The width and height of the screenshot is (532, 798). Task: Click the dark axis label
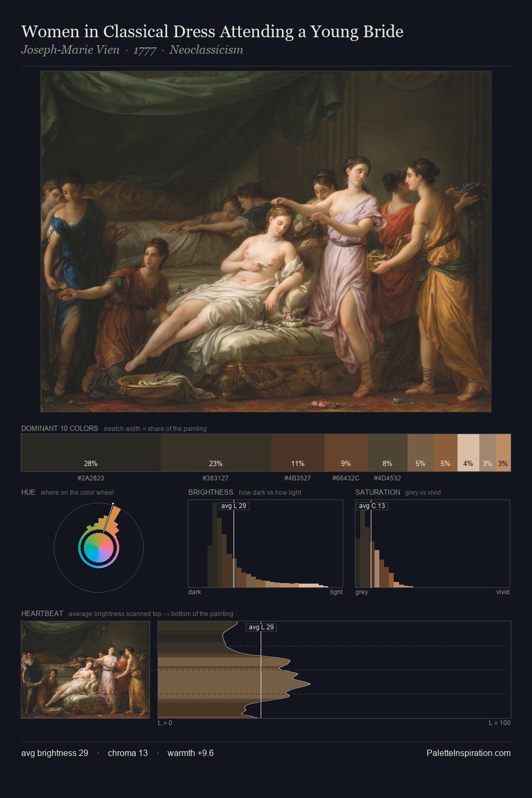pyautogui.click(x=195, y=592)
